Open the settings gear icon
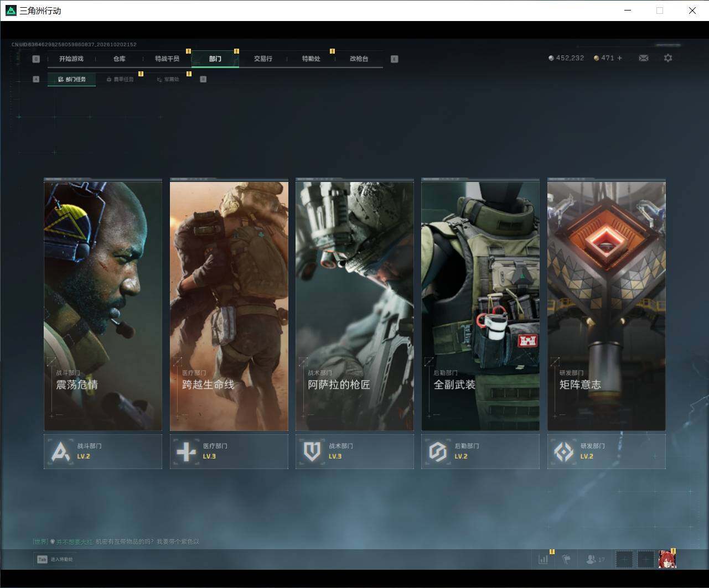Image resolution: width=709 pixels, height=588 pixels. pyautogui.click(x=668, y=58)
